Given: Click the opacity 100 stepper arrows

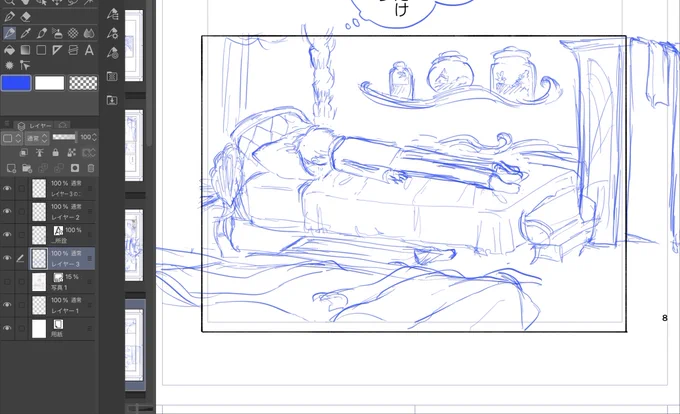Looking at the screenshot, I should point(95,137).
